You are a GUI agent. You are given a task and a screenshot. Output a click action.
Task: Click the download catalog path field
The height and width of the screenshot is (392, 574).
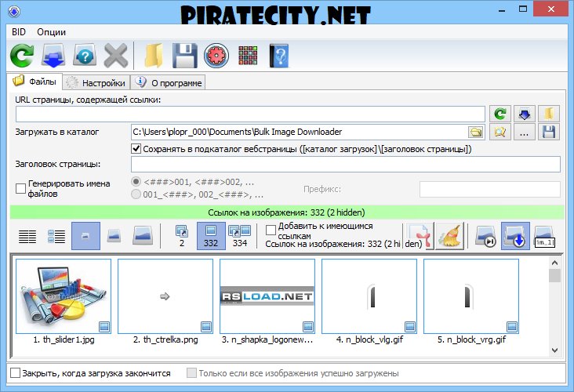300,132
